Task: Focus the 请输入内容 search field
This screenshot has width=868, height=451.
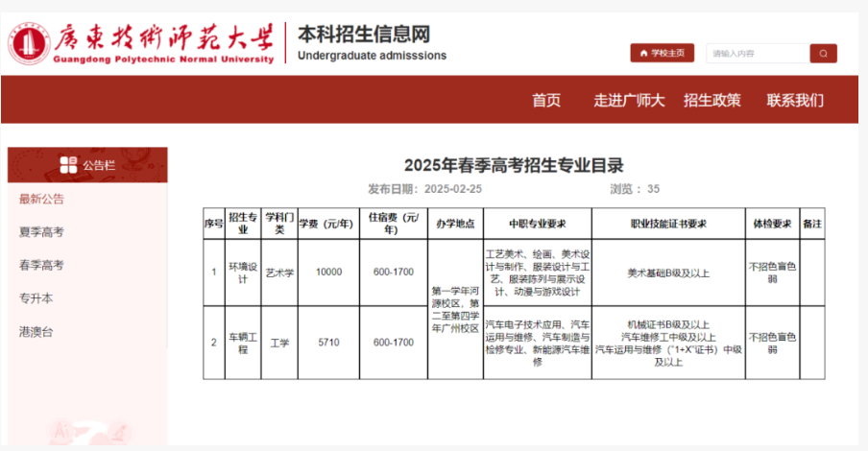Action: (757, 54)
